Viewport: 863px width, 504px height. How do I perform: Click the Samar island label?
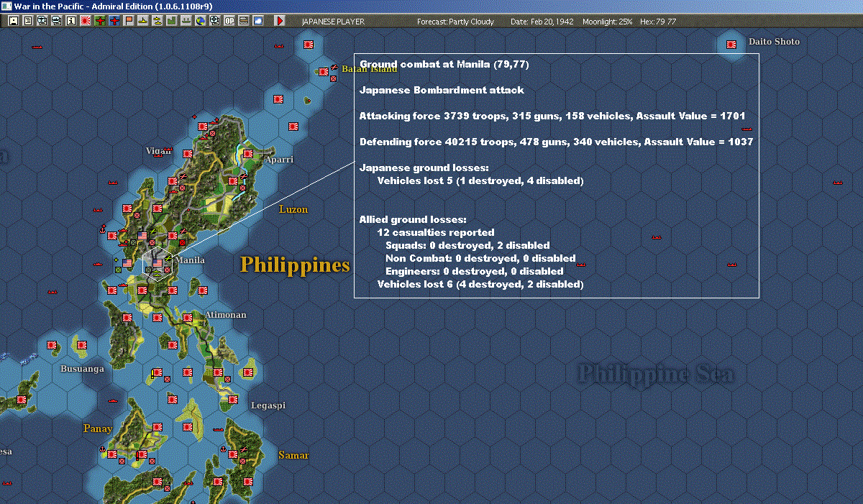tap(293, 455)
